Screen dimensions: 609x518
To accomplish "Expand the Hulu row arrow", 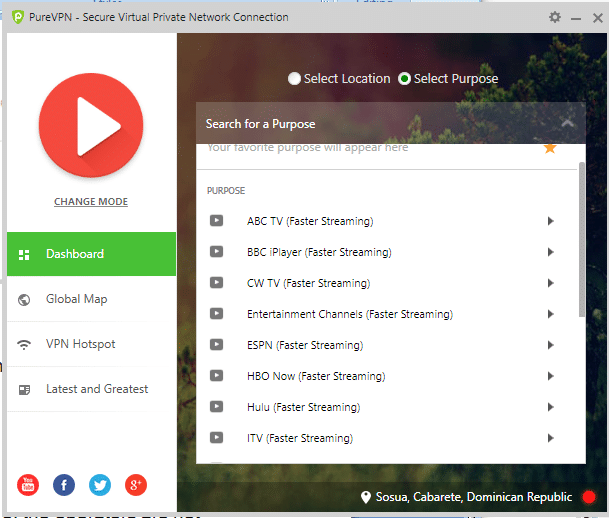I will point(550,407).
